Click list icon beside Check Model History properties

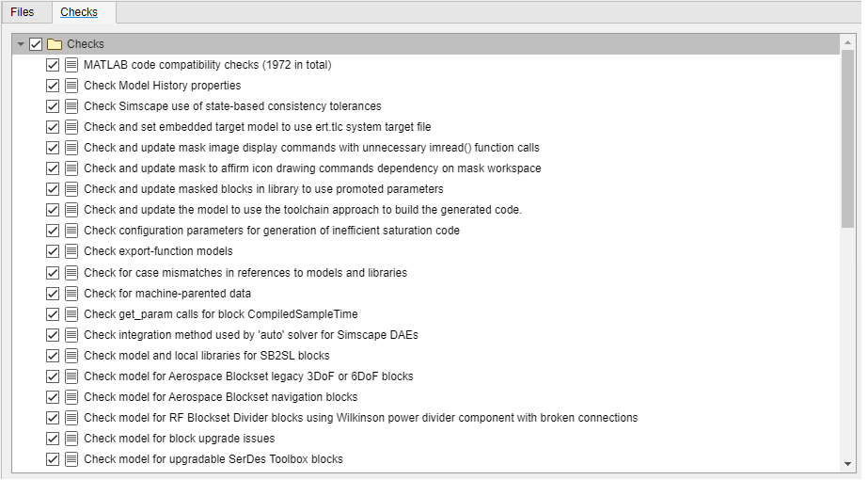pyautogui.click(x=71, y=86)
